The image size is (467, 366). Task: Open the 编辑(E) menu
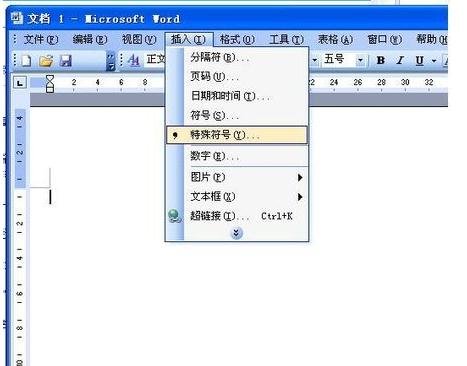(90, 40)
